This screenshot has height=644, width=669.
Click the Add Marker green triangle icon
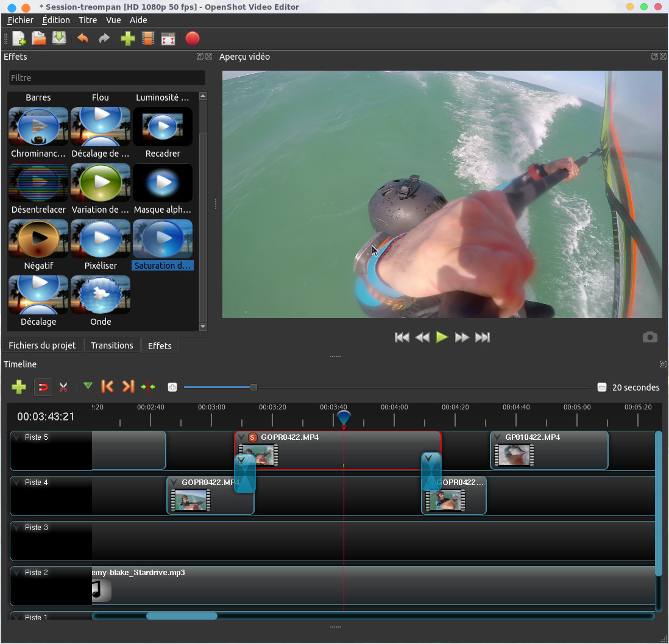pos(88,386)
